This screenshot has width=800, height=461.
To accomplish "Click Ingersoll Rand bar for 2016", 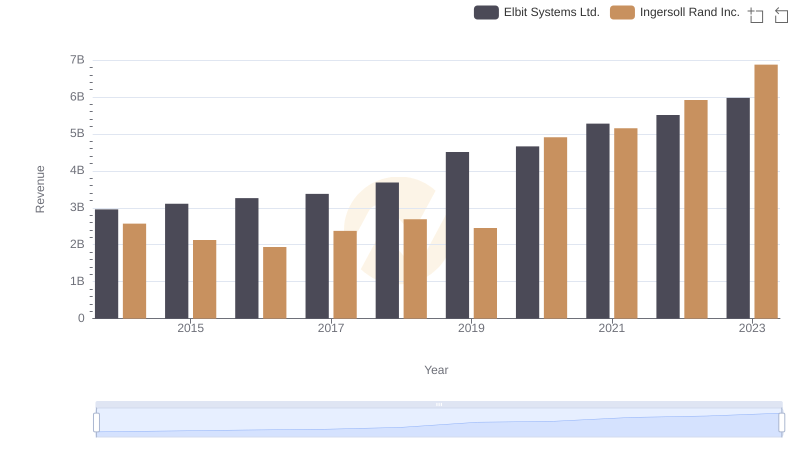I will 275,283.
